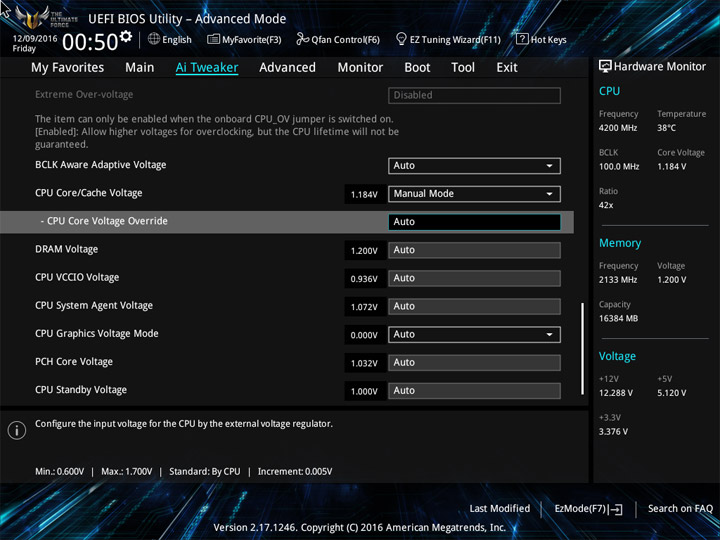Select the CPU Core/Cache Voltage label
720x540 pixels.
[89, 193]
